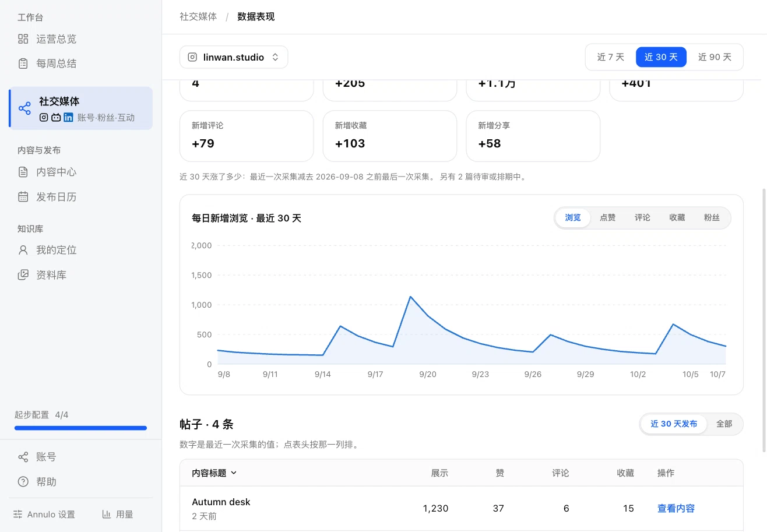Click the 起步配置 progress bar
The width and height of the screenshot is (767, 532).
(80, 428)
